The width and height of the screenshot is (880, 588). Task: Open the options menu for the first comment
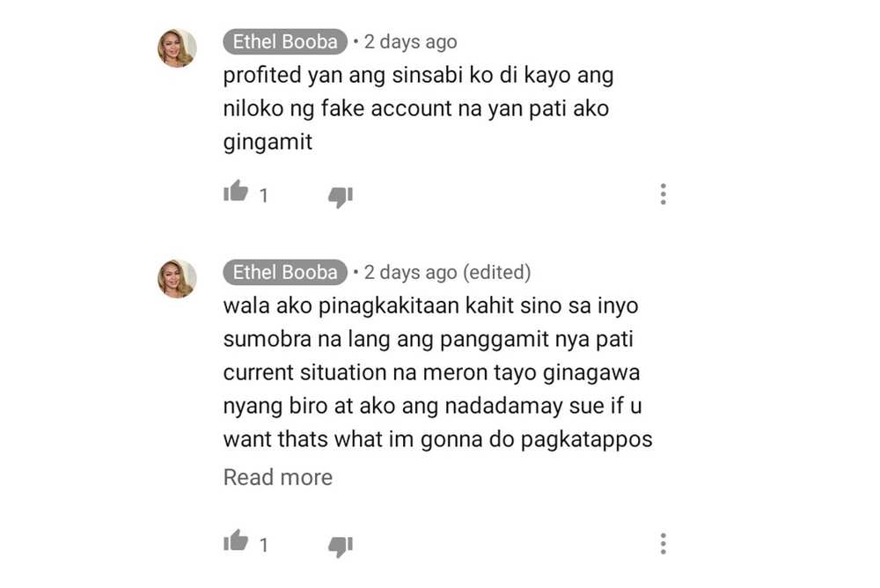(664, 195)
